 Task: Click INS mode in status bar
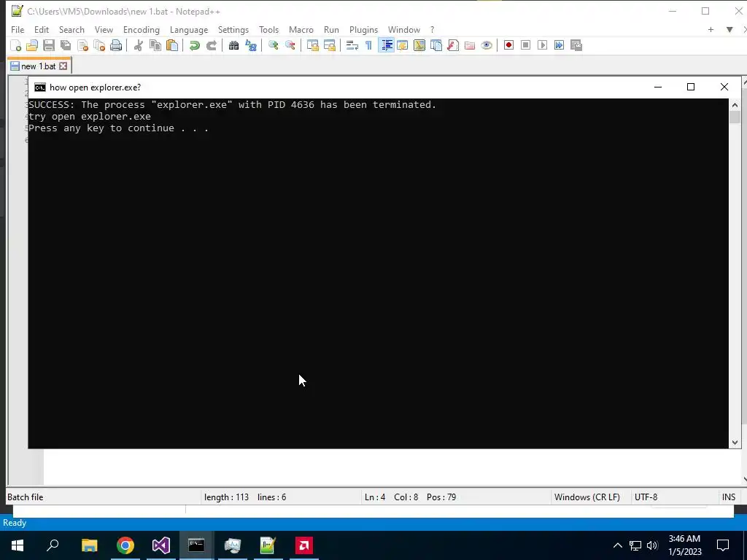tap(729, 497)
